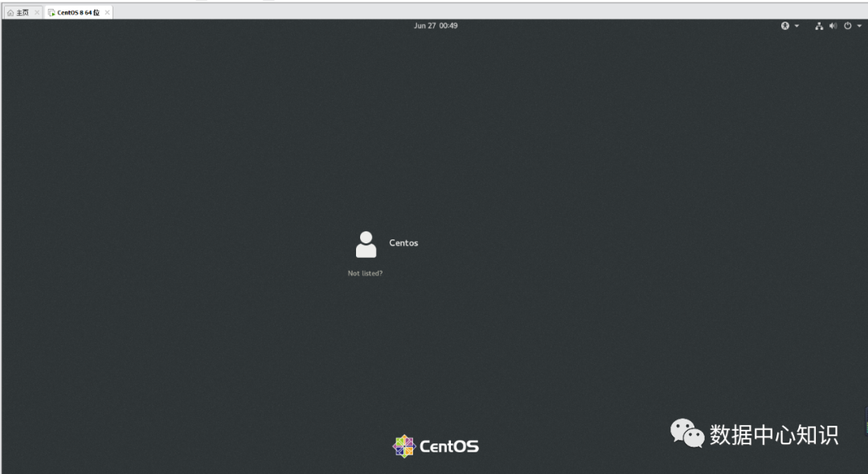The image size is (868, 474).
Task: Close the CentOS 8 64 位 tab
Action: [108, 12]
